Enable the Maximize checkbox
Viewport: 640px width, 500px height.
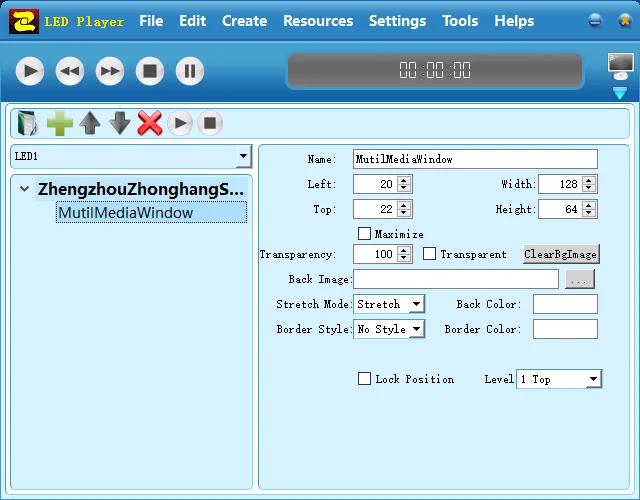coord(365,234)
